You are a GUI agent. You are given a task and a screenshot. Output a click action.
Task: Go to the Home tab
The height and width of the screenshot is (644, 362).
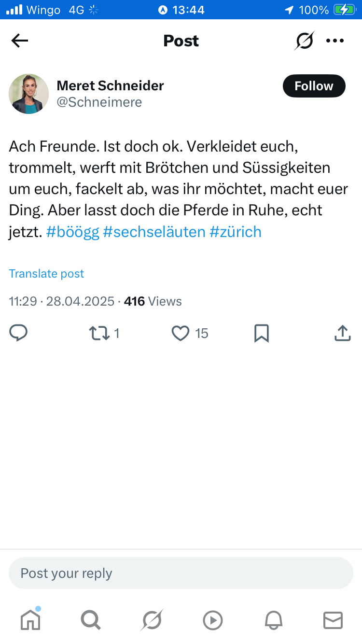coord(30,620)
